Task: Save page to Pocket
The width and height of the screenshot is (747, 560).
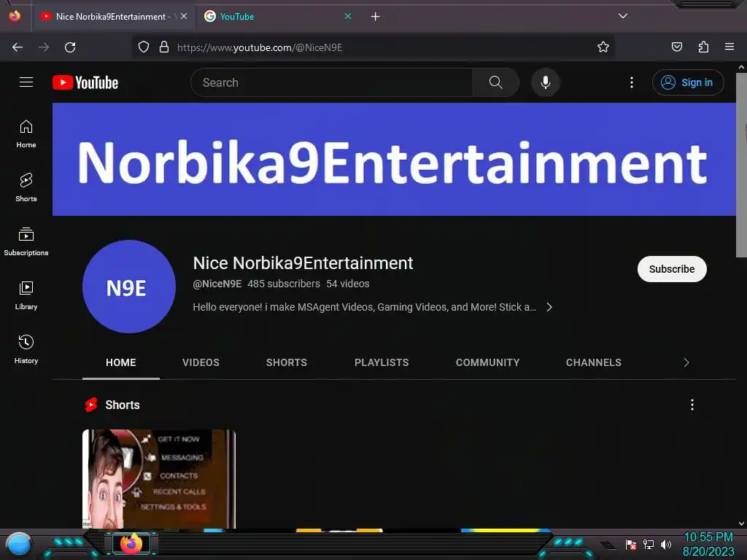Action: pyautogui.click(x=677, y=47)
